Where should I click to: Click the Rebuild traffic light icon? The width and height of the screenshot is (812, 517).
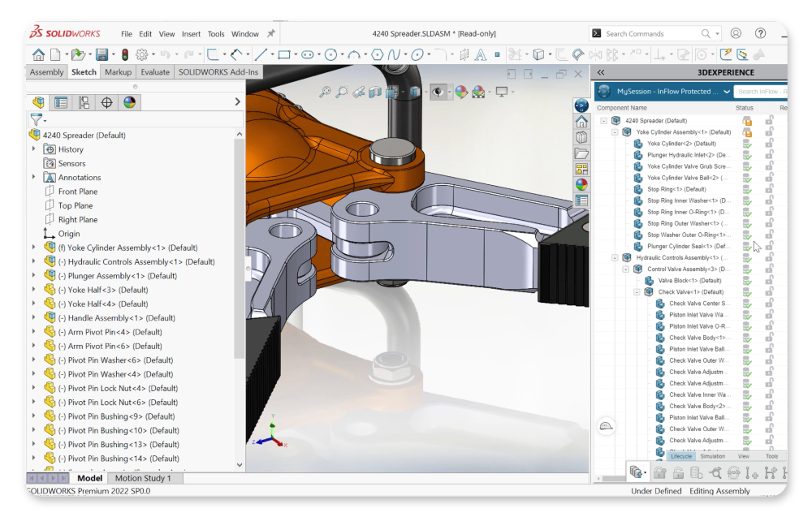125,54
